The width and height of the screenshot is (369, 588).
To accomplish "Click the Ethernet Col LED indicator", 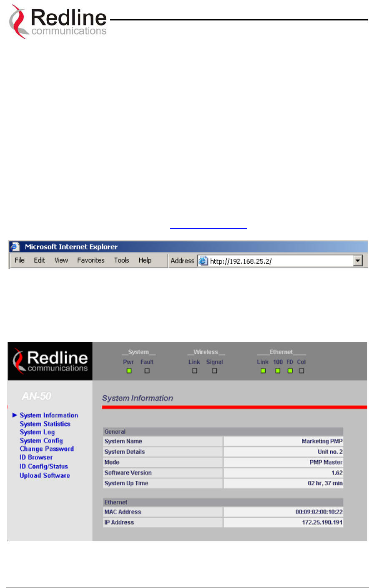I will tap(301, 371).
